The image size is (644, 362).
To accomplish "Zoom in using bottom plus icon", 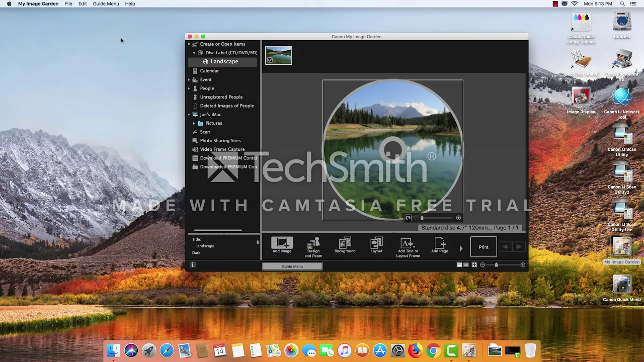I will pos(523,265).
